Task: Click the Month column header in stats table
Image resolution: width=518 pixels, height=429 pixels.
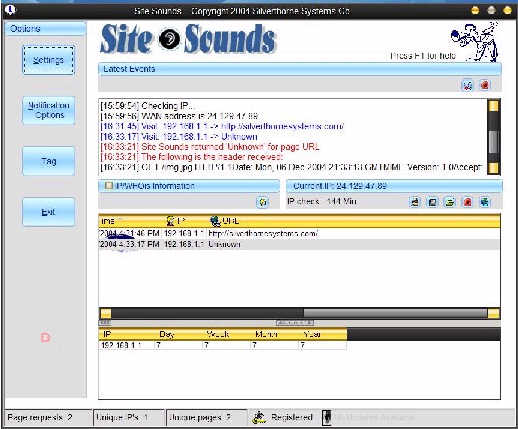Action: tap(274, 334)
